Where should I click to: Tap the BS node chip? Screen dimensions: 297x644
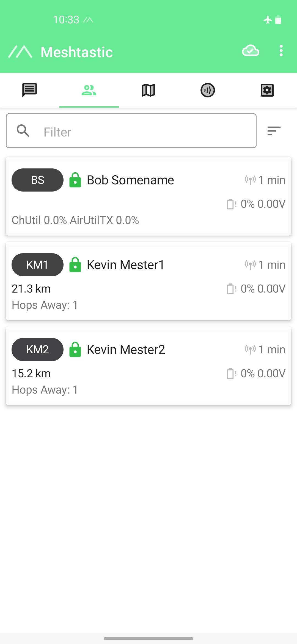37,180
